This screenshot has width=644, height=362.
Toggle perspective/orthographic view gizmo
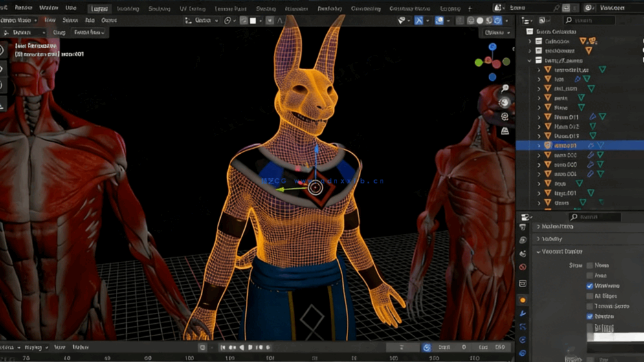(x=505, y=131)
